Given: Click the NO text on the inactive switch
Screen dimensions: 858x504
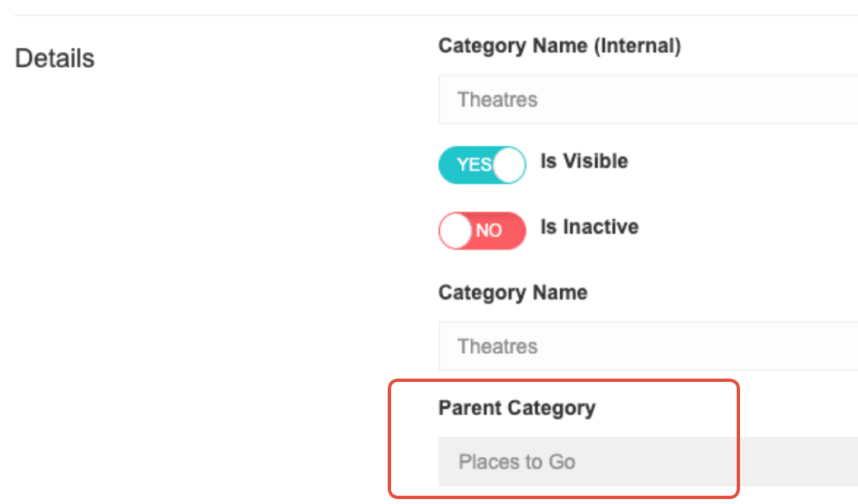Looking at the screenshot, I should click(489, 231).
